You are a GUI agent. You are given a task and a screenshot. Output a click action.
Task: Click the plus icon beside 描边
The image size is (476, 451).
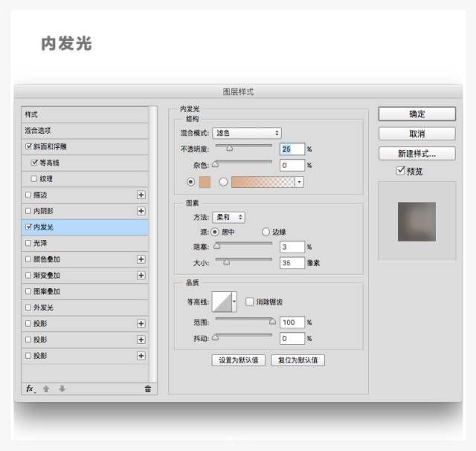pyautogui.click(x=141, y=195)
